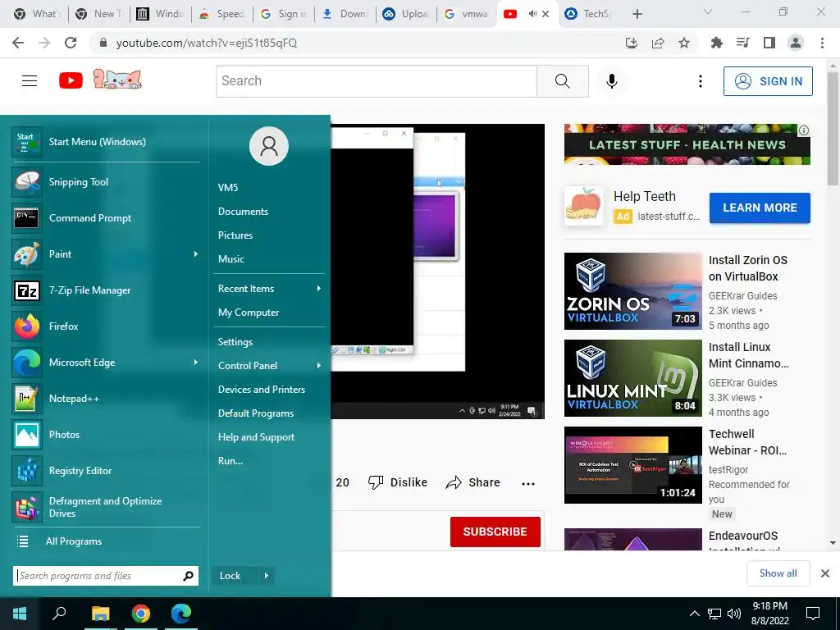Reload the page
Image resolution: width=840 pixels, height=630 pixels.
pos(71,43)
